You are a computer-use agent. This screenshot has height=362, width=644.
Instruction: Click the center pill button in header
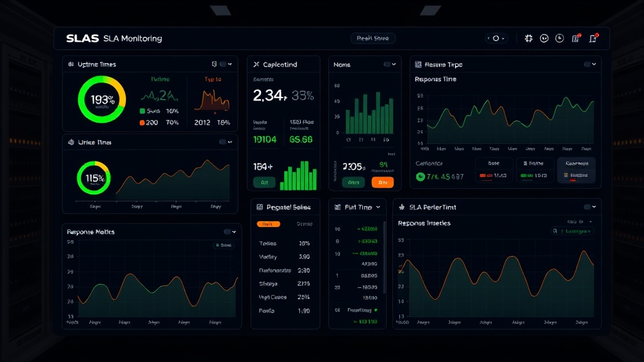pyautogui.click(x=373, y=38)
